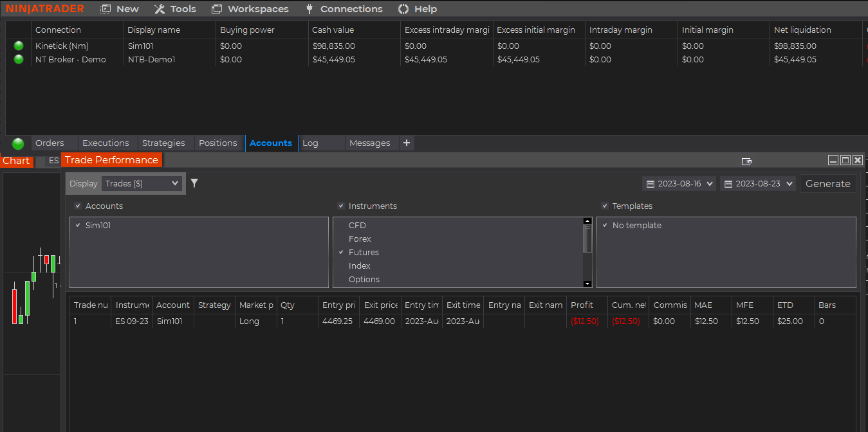
Task: Open the Display Trades ($) dropdown
Action: (x=142, y=183)
